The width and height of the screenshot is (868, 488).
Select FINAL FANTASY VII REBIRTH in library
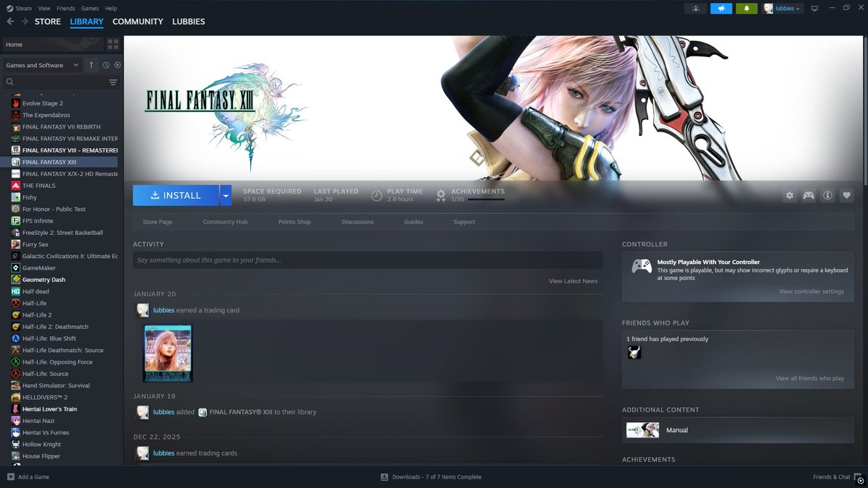pyautogui.click(x=60, y=127)
